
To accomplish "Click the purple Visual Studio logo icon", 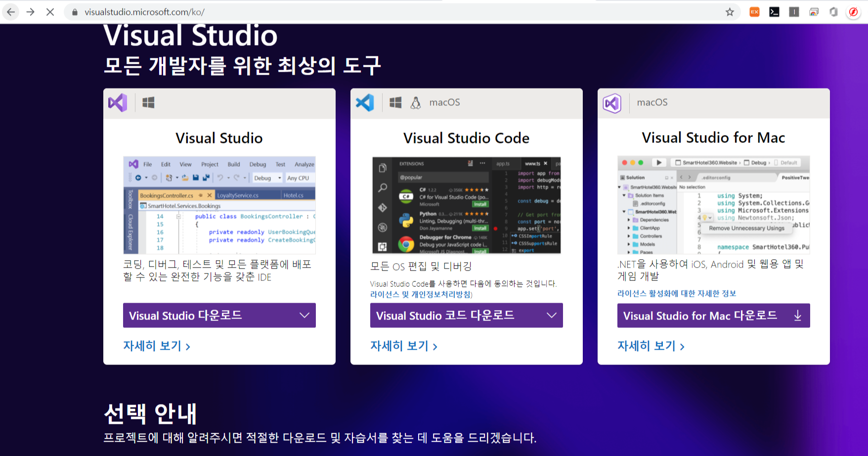I will tap(118, 102).
